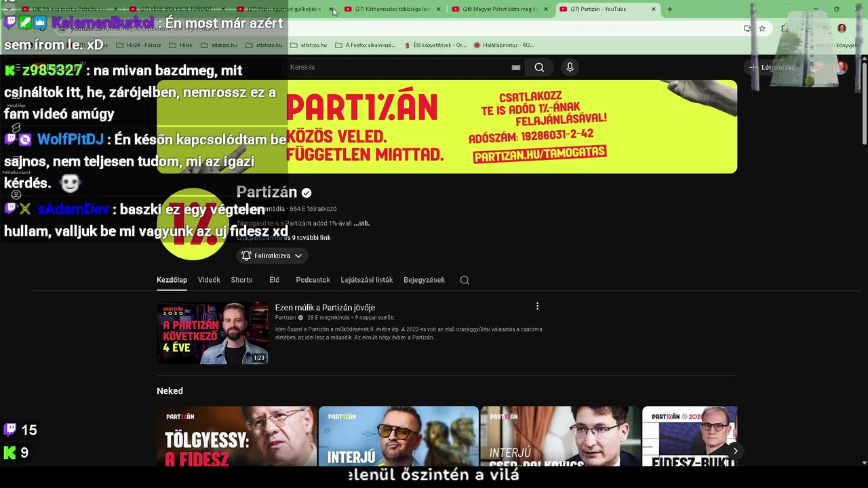Open the Lejátszási listák tab
The width and height of the screenshot is (868, 488).
(367, 280)
